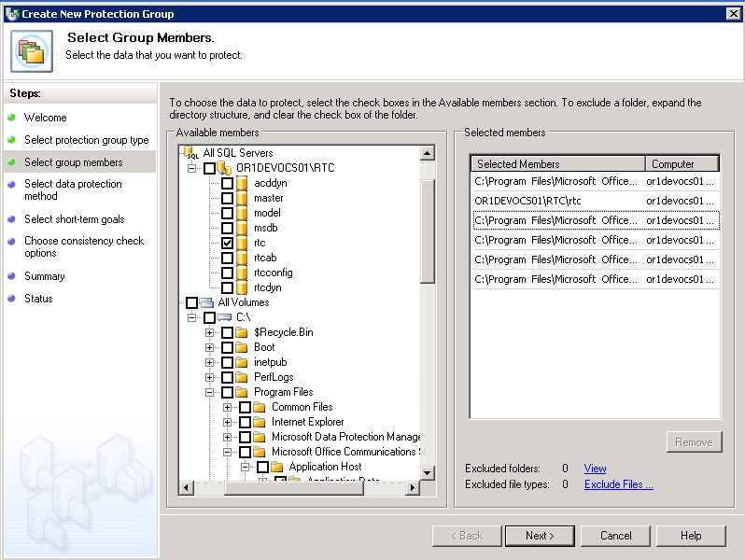Screen dimensions: 745x560
Task: Click the Application Host folder icon
Action: (x=277, y=467)
